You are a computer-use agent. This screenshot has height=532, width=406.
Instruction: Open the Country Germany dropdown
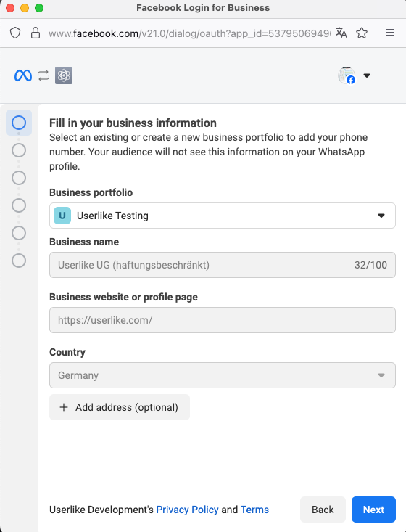coord(223,375)
